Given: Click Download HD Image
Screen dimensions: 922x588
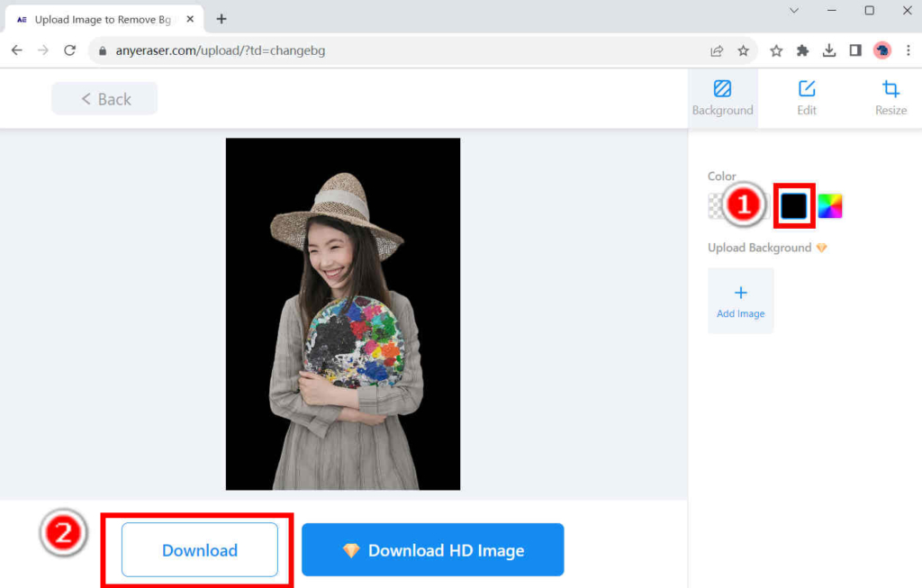Looking at the screenshot, I should pos(432,549).
